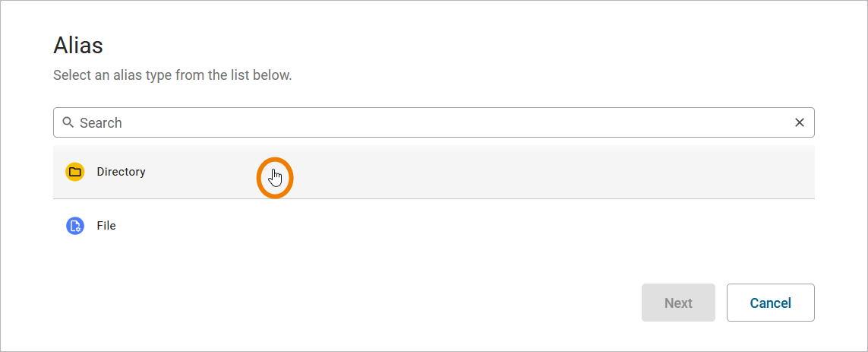Image resolution: width=868 pixels, height=352 pixels.
Task: Click the blue File icon
Action: [x=74, y=226]
